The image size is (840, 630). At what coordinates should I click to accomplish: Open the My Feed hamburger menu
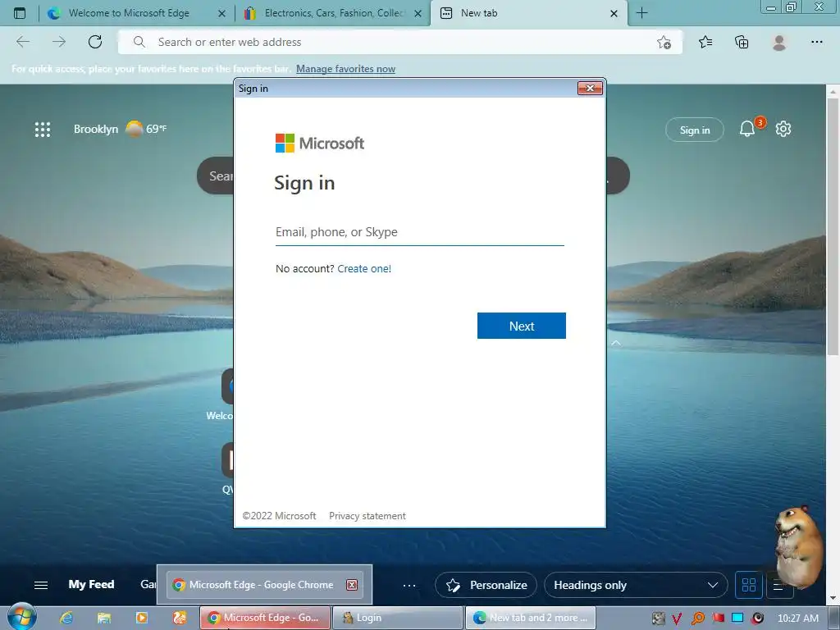point(41,585)
